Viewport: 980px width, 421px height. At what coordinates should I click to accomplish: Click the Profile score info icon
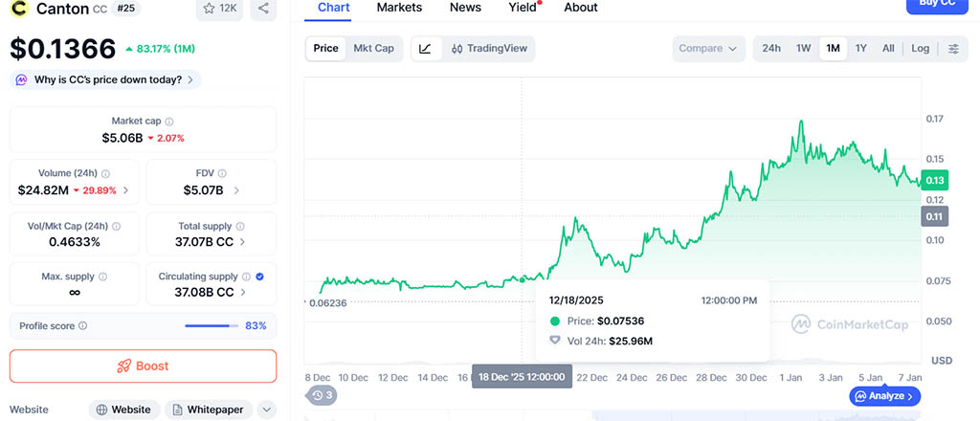tap(82, 326)
